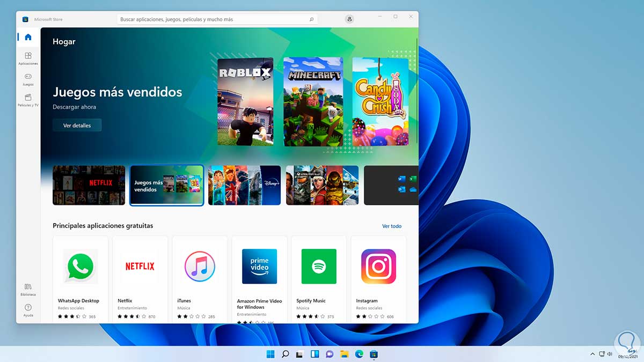The width and height of the screenshot is (644, 362).
Task: Open the Instagram app icon
Action: [x=378, y=266]
